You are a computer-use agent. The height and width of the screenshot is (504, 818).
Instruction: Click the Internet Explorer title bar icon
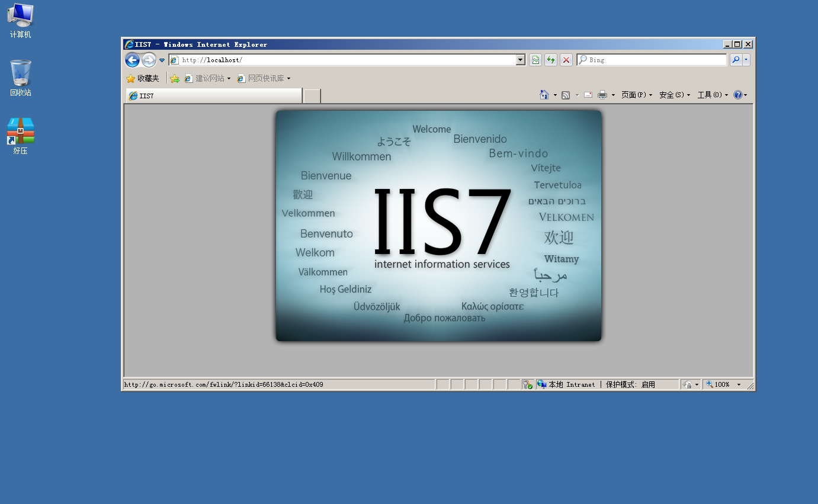point(129,44)
